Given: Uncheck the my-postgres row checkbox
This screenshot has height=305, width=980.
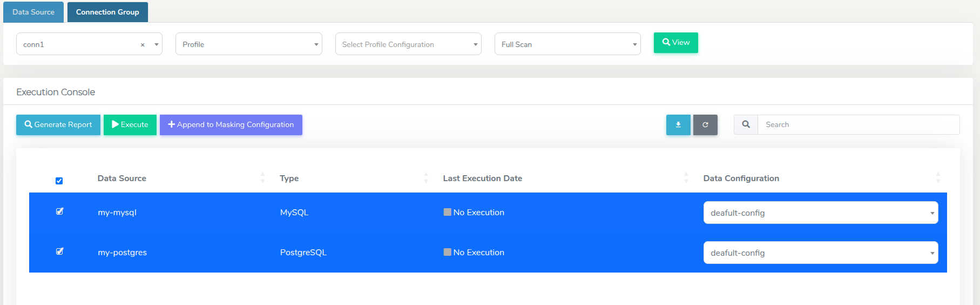Looking at the screenshot, I should coord(60,251).
